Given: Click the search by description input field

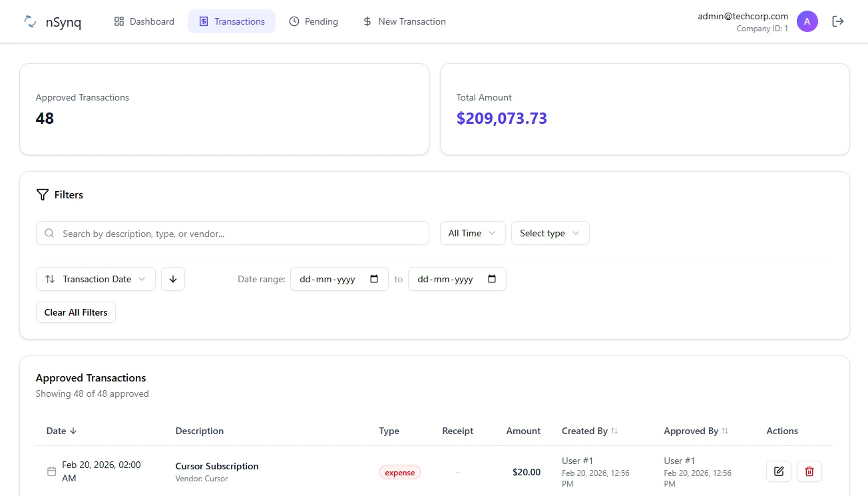Looking at the screenshot, I should pyautogui.click(x=232, y=233).
